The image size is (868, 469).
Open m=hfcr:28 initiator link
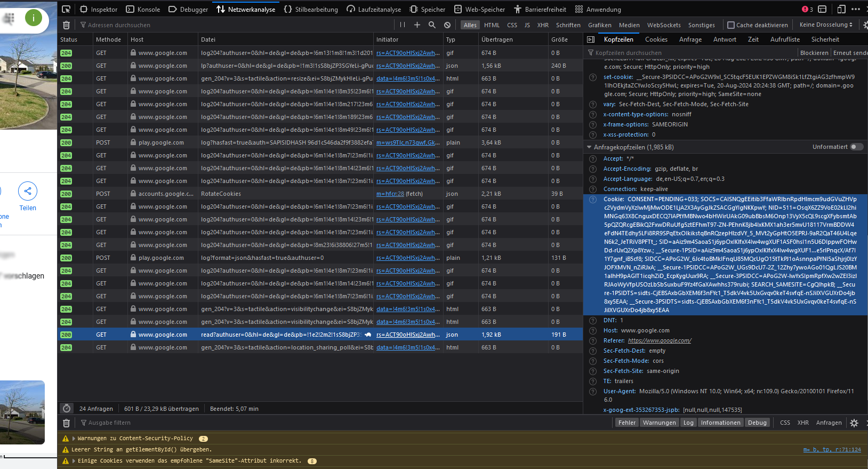coord(390,194)
